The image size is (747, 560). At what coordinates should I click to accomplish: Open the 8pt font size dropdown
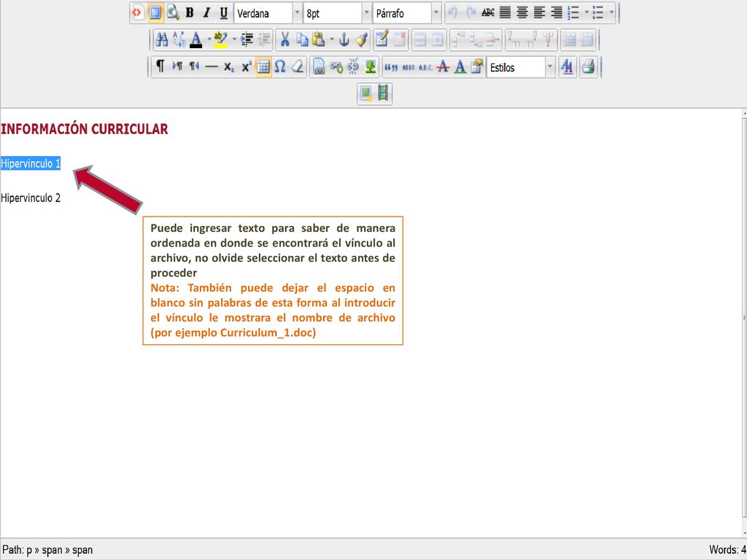click(337, 13)
